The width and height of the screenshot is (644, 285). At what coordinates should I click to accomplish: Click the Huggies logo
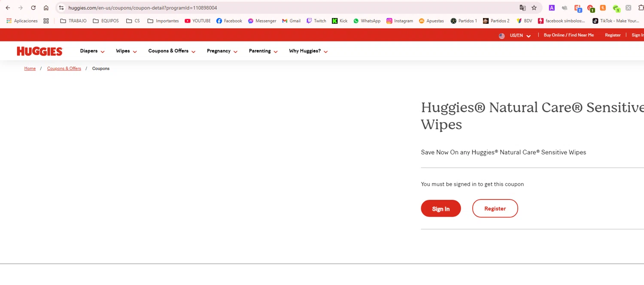coord(39,51)
